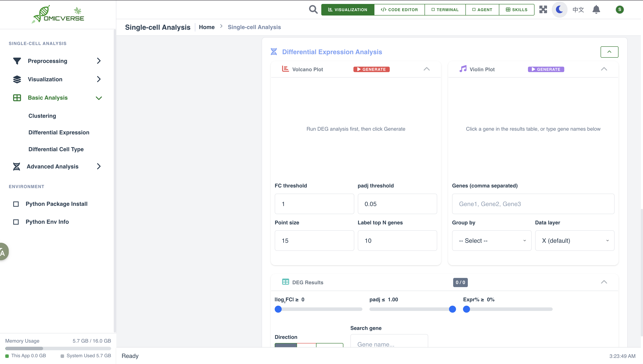Click the Volcano Plot chart icon
Viewport: 643px width, 364px height.
(285, 69)
